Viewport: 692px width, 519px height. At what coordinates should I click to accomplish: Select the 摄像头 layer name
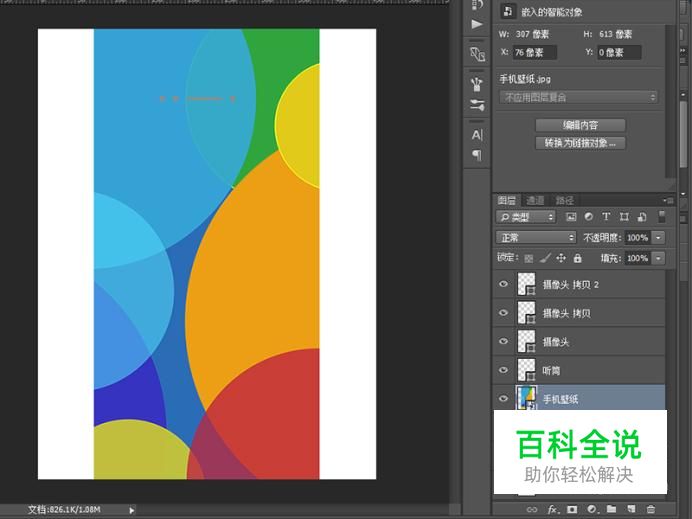click(x=556, y=342)
